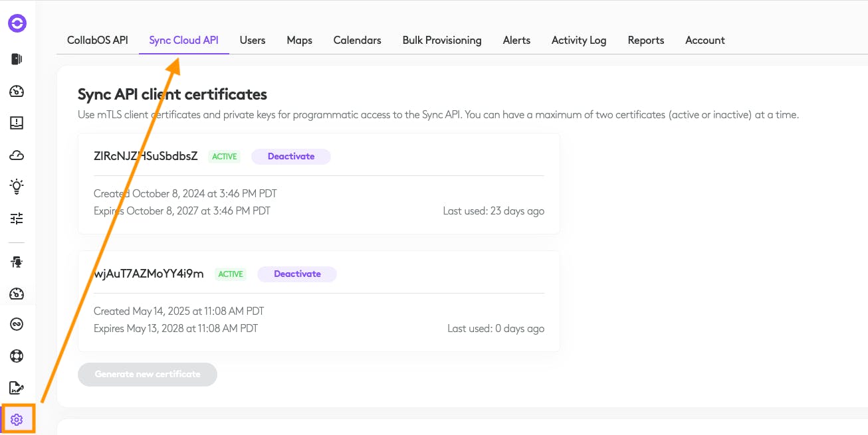This screenshot has height=435, width=868.
Task: Switch to Bulk Provisioning tab
Action: [442, 40]
